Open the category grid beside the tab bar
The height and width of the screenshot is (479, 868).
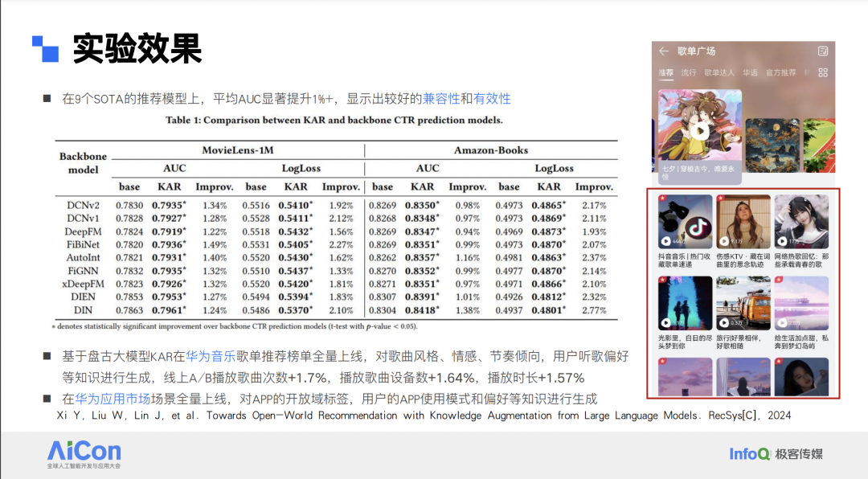tap(822, 73)
